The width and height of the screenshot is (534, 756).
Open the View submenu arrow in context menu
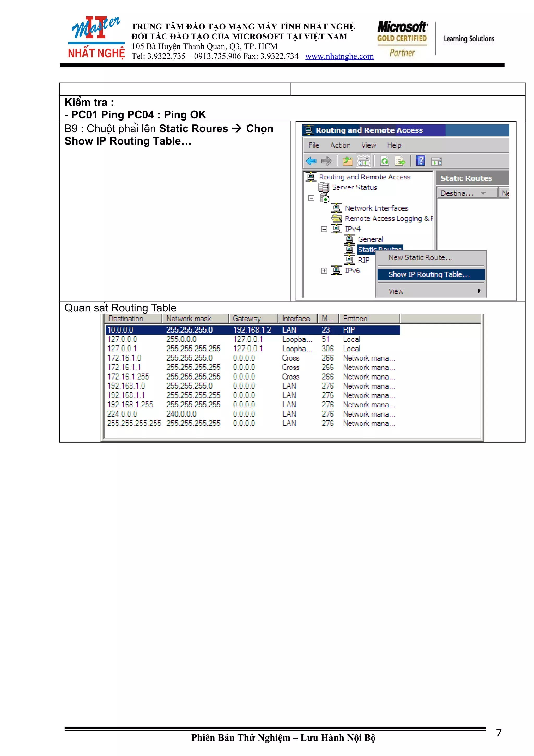click(480, 291)
